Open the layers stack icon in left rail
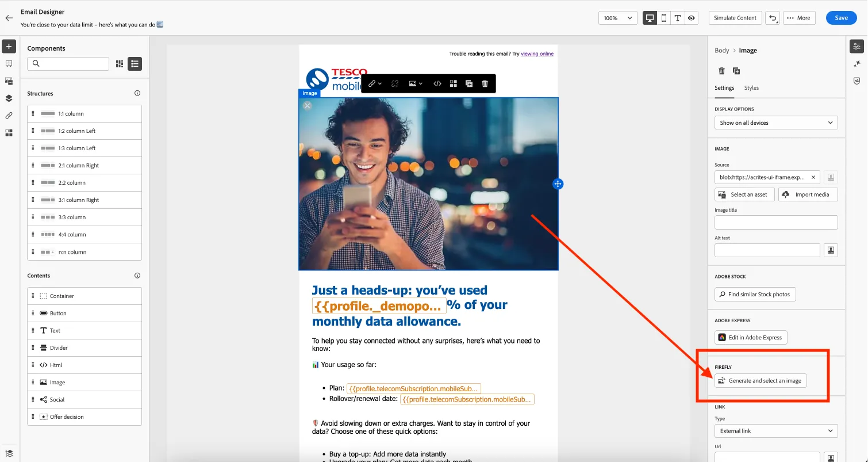Viewport: 868px width, 462px height. coord(9,98)
